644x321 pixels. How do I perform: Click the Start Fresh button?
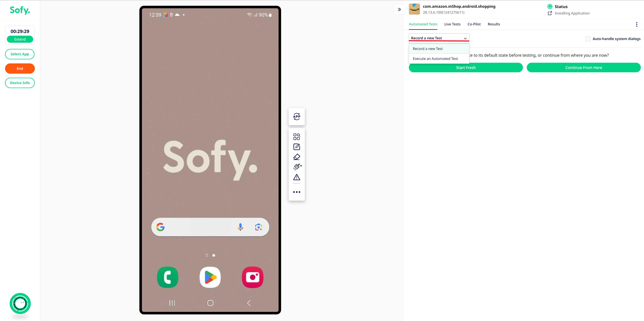(466, 67)
